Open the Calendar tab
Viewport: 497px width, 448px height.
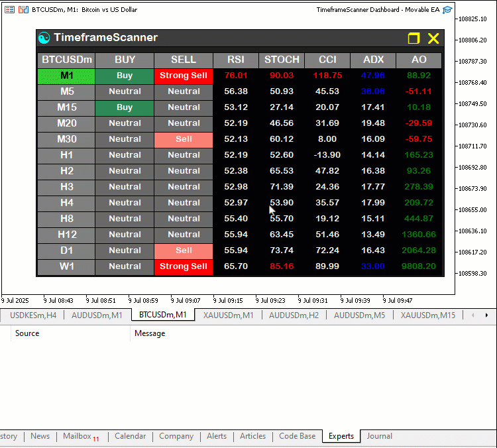[130, 436]
